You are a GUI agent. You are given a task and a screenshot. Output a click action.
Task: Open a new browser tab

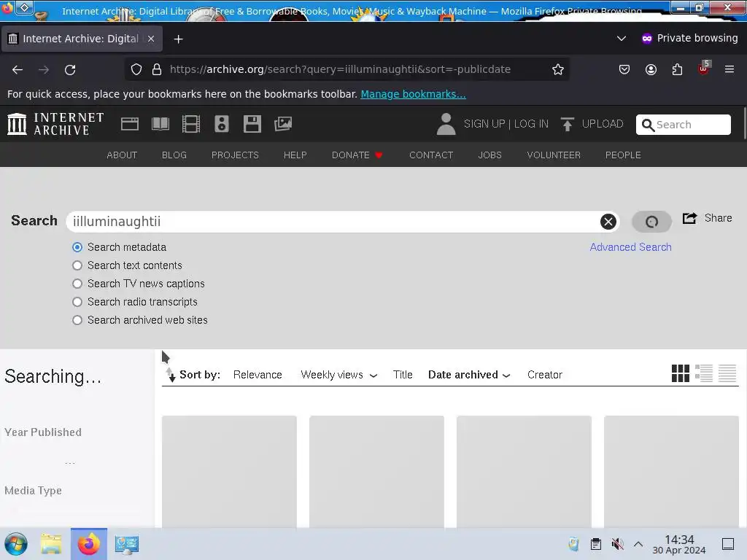[178, 39]
